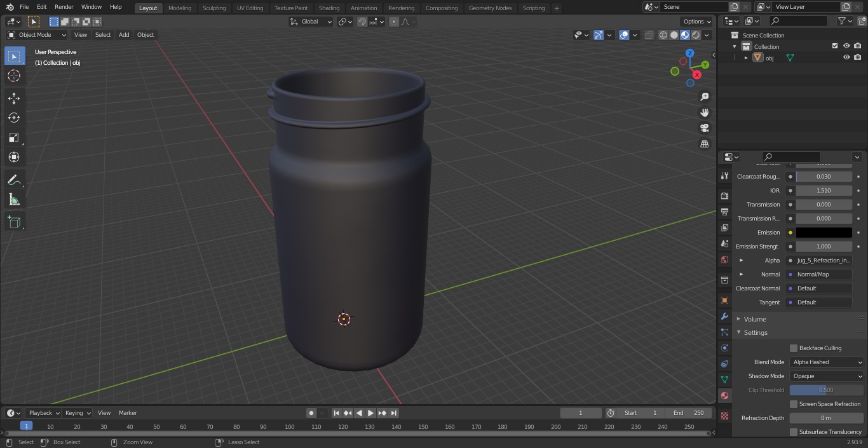This screenshot has width=868, height=448.
Task: Click the Playback button in timeline
Action: point(43,413)
